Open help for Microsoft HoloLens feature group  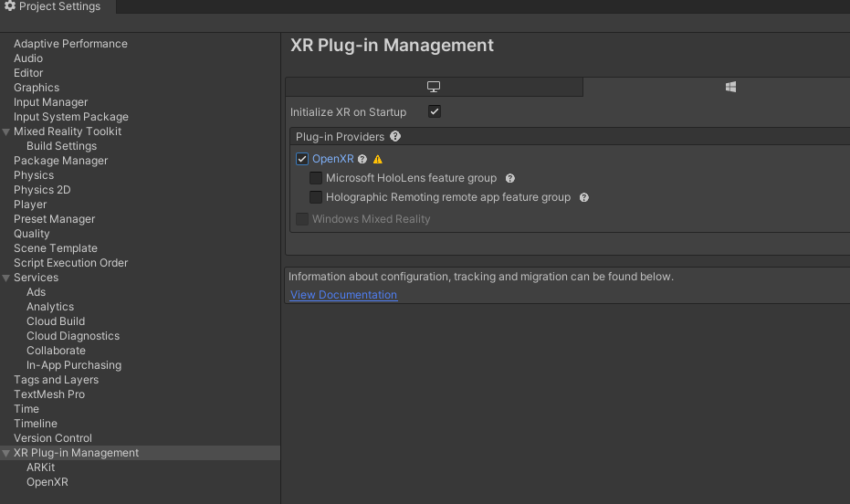click(x=510, y=178)
